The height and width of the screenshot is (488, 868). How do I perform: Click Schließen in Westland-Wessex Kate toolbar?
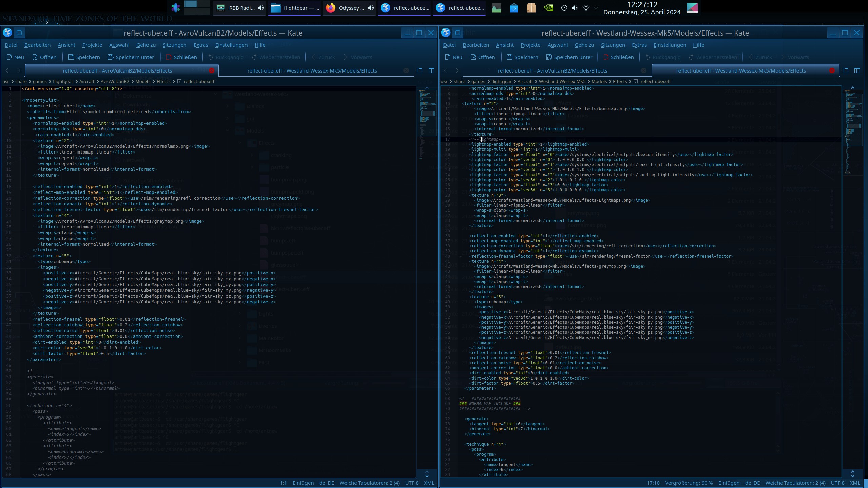[x=618, y=57]
